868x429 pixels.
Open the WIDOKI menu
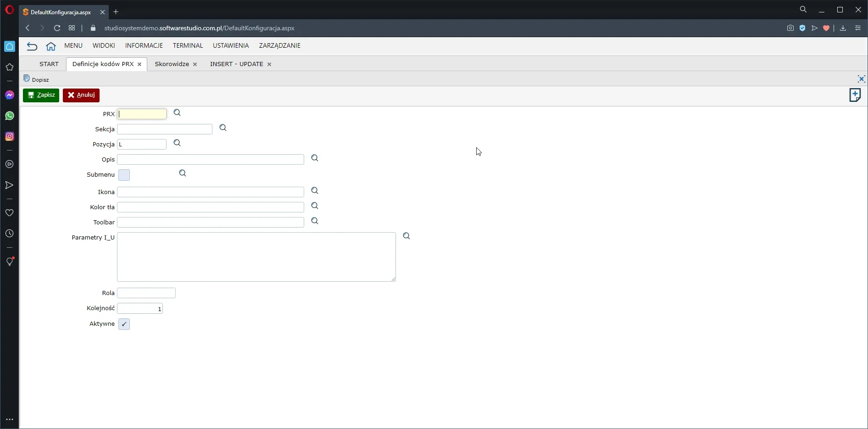[104, 45]
